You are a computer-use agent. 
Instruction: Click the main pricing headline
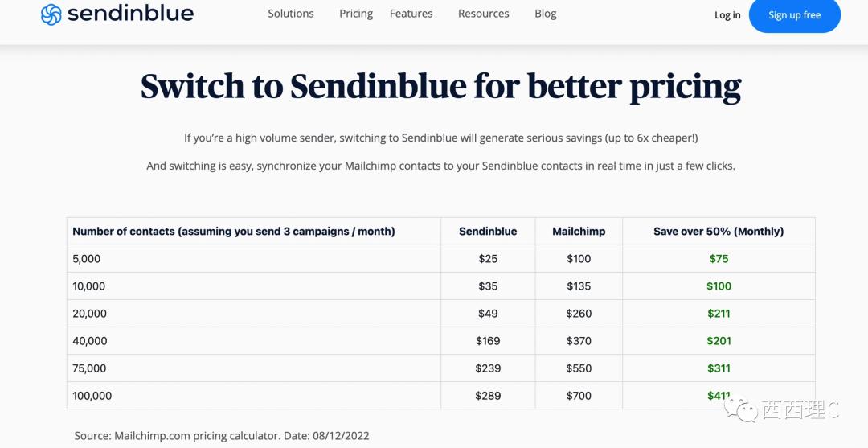click(x=440, y=87)
